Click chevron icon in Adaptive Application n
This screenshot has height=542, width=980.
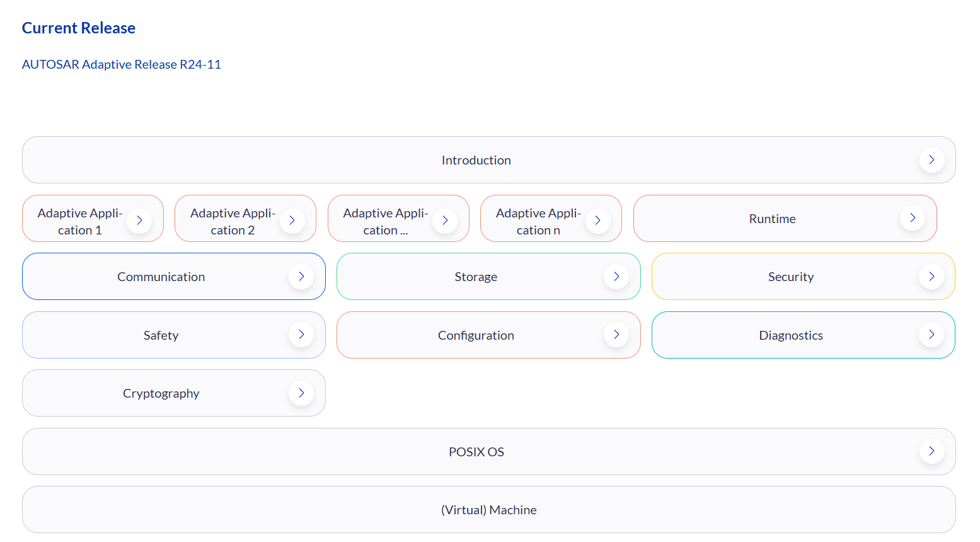(597, 221)
